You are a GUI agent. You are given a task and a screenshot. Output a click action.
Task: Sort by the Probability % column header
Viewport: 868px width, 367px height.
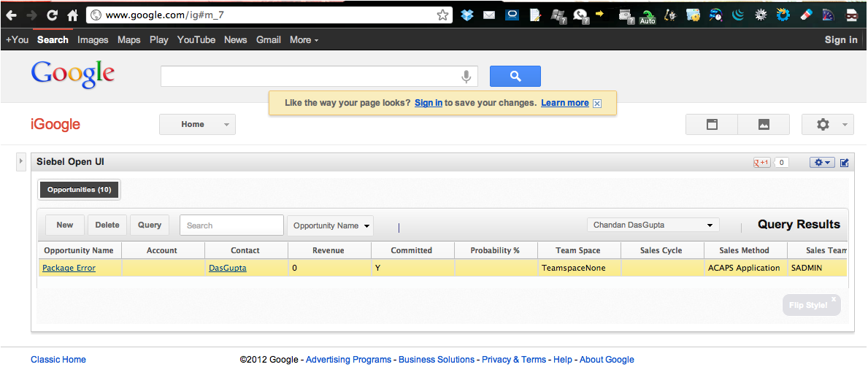pyautogui.click(x=495, y=250)
